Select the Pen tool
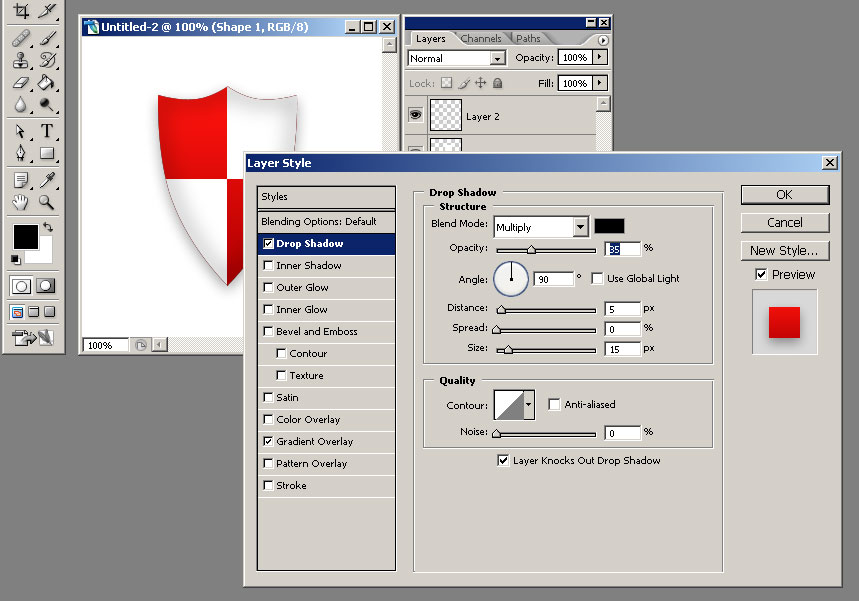This screenshot has height=601, width=859. (21, 153)
